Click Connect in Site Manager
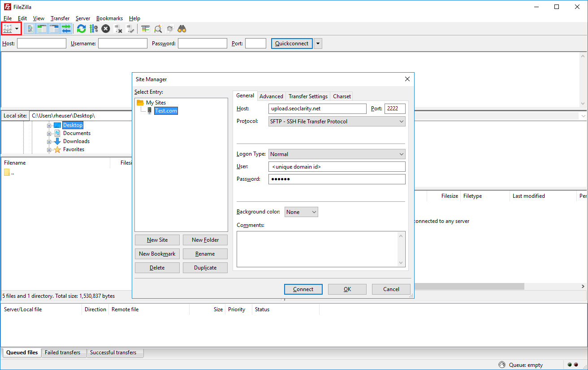Viewport: 588px width, 370px height. pos(303,289)
